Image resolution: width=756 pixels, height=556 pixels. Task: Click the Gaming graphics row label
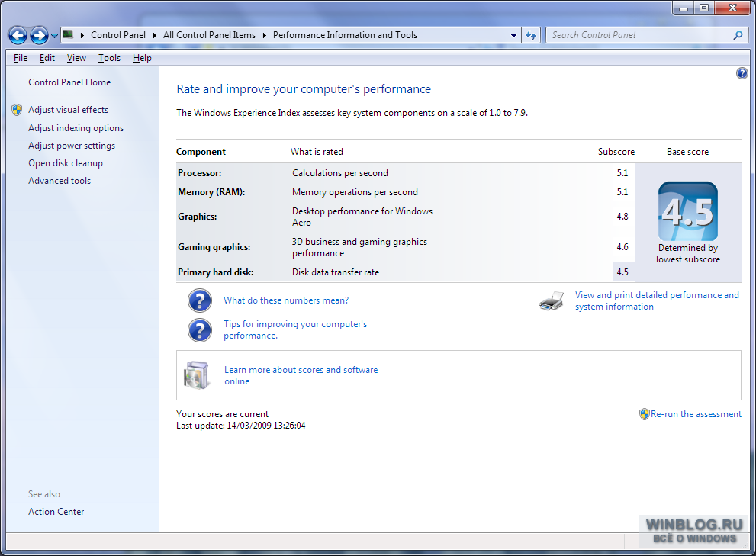tap(214, 247)
